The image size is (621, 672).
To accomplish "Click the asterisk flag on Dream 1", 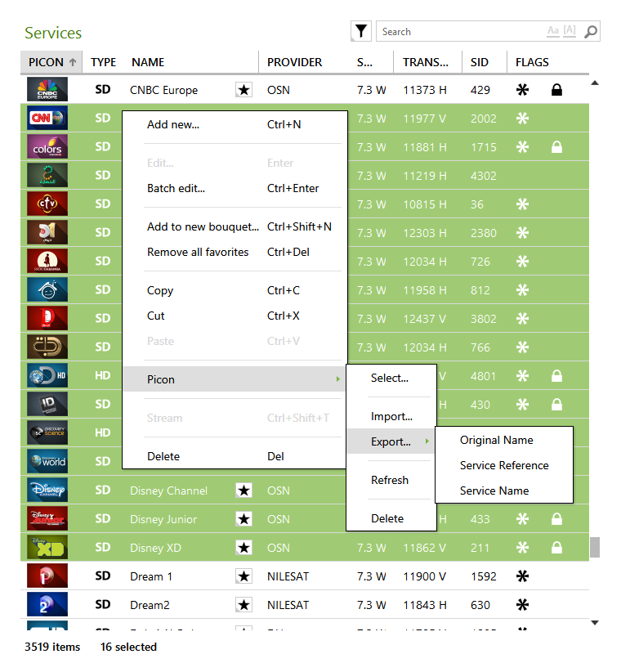I will (x=522, y=576).
